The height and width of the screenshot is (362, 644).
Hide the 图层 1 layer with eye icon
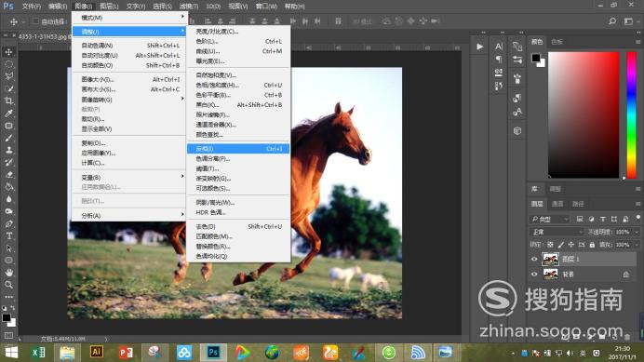(534, 259)
